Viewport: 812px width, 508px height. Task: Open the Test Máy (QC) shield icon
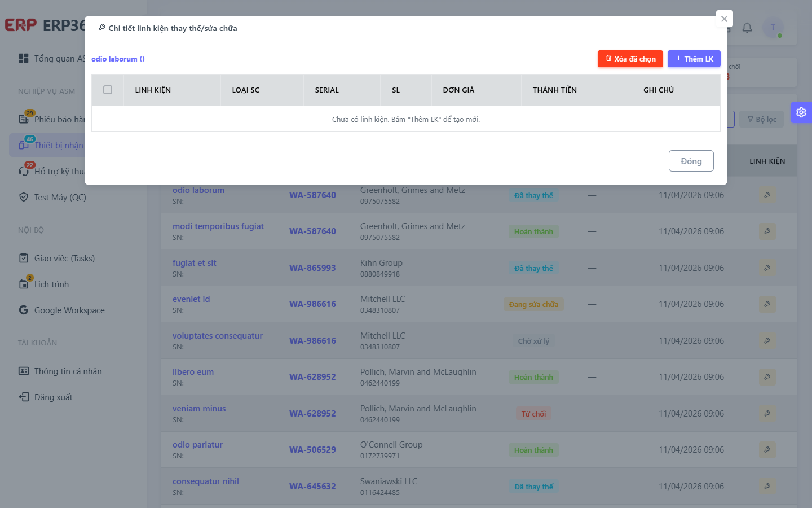tap(24, 197)
